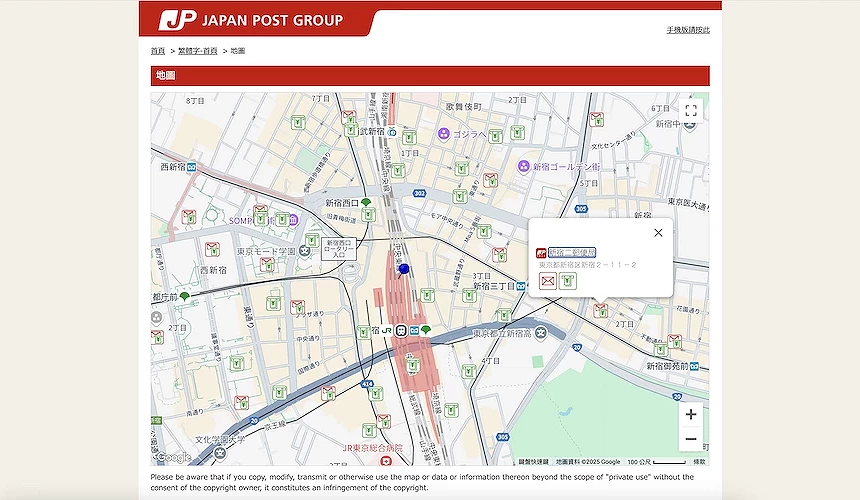Open the 新宿二郵便局 link in popup

coord(572,252)
